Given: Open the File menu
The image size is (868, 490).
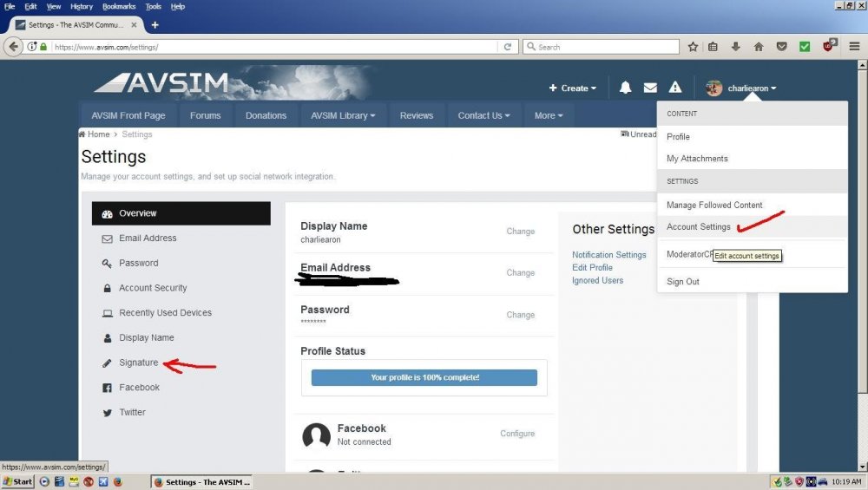Looking at the screenshot, I should click(x=10, y=7).
